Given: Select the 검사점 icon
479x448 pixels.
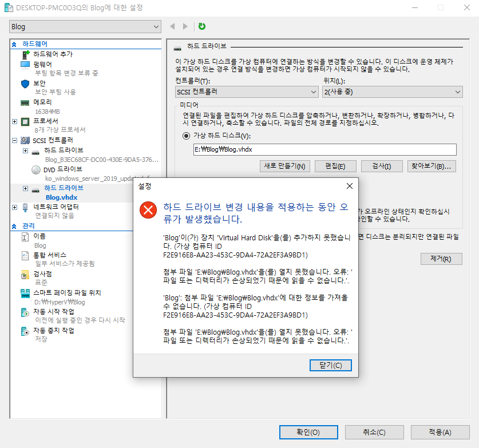Looking at the screenshot, I should 25,275.
